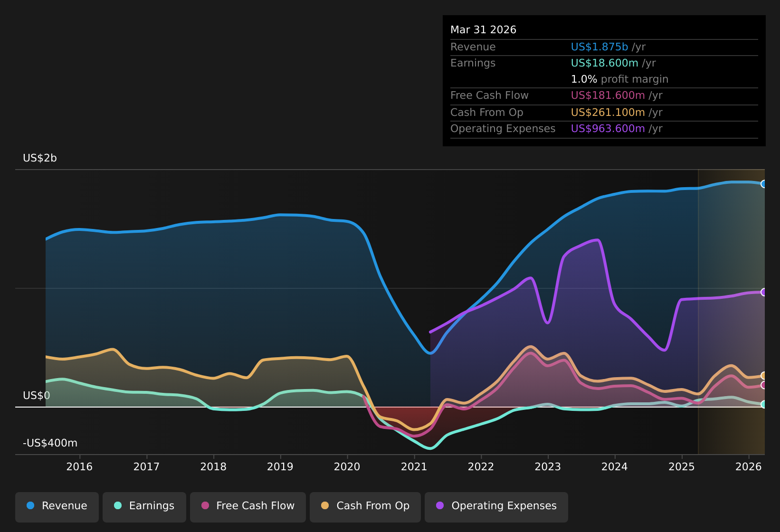Image resolution: width=780 pixels, height=532 pixels.
Task: Click the 2025 x-axis label
Action: pos(682,467)
